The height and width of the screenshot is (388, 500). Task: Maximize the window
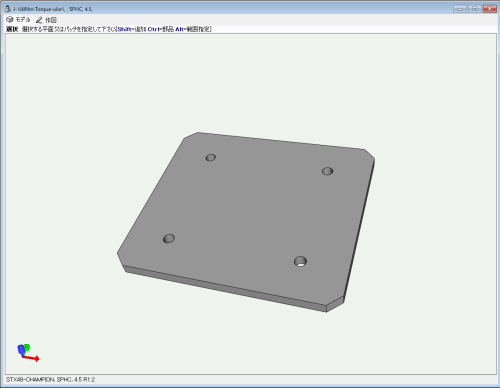475,9
